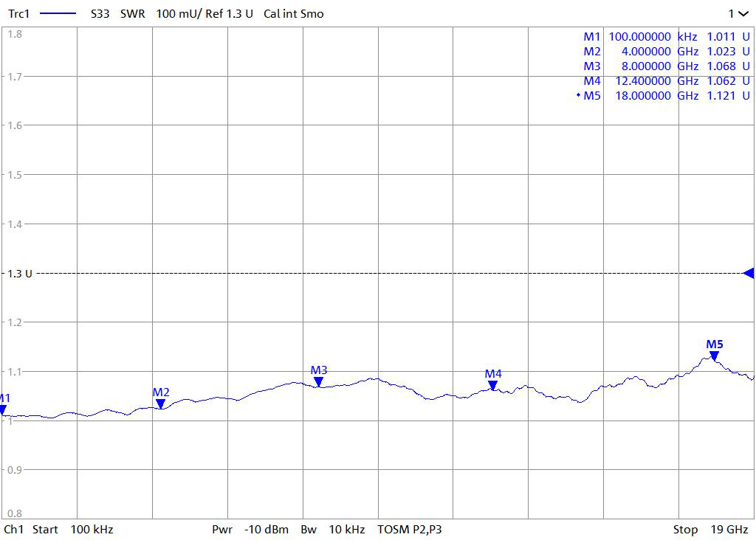756x540 pixels.
Task: Select marker M3 triangle on the trace
Action: click(x=318, y=381)
